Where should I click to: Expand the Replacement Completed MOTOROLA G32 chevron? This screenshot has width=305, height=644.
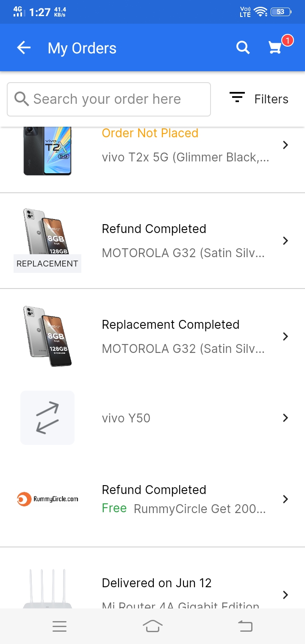click(x=286, y=336)
